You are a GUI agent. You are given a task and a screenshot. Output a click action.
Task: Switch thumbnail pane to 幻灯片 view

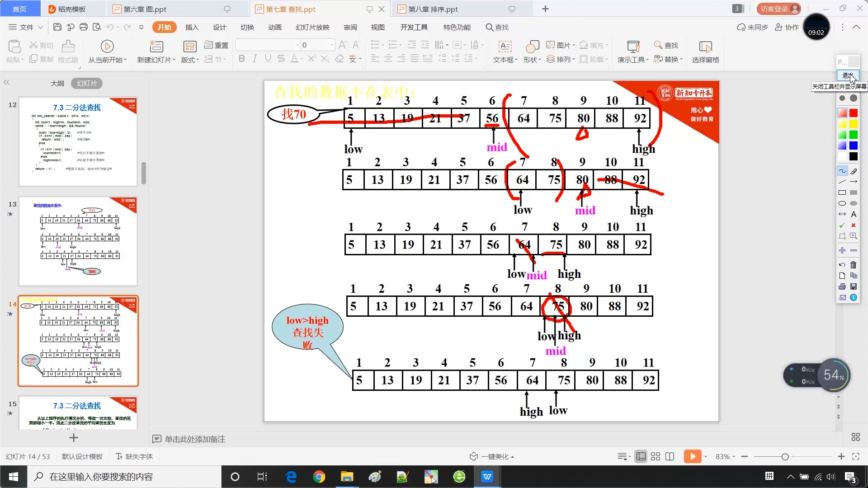pos(87,84)
